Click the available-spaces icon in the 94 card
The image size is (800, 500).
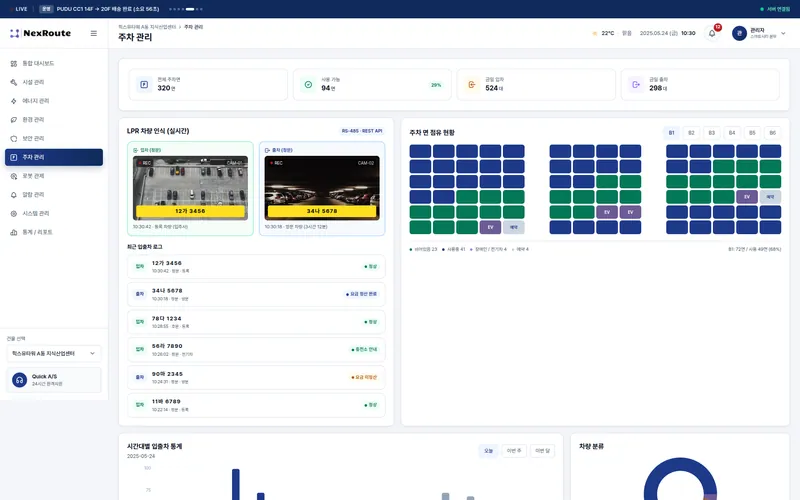pos(308,85)
